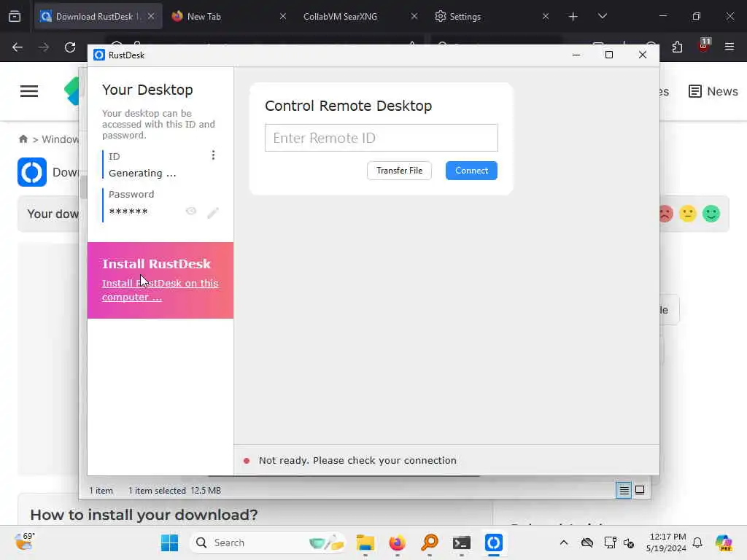The height and width of the screenshot is (560, 747).
Task: Open the Copilot preview icon
Action: click(x=724, y=542)
